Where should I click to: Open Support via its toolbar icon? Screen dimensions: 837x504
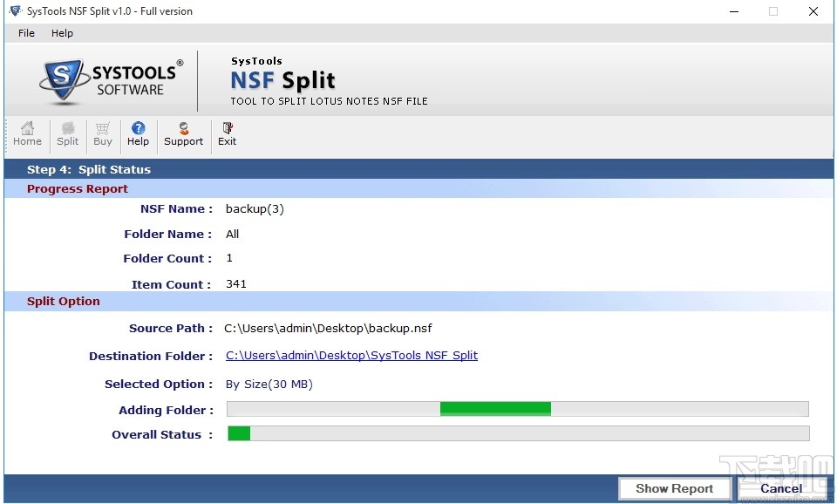pos(183,134)
